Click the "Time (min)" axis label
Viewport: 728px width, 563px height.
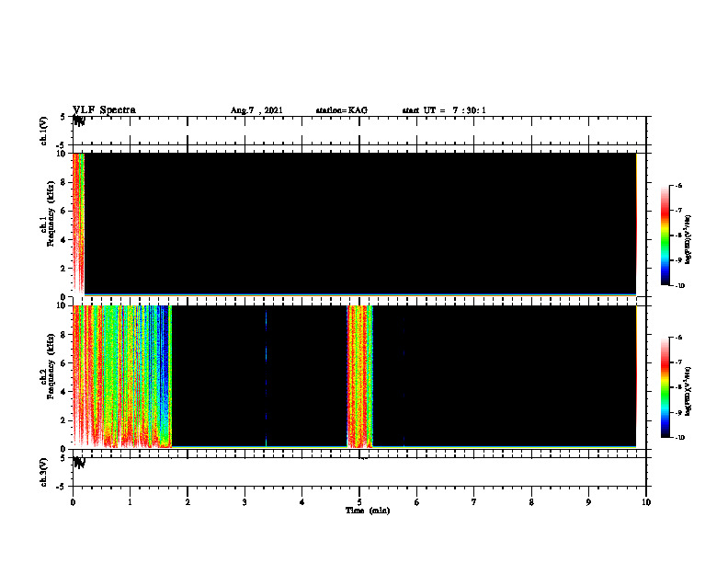368,511
